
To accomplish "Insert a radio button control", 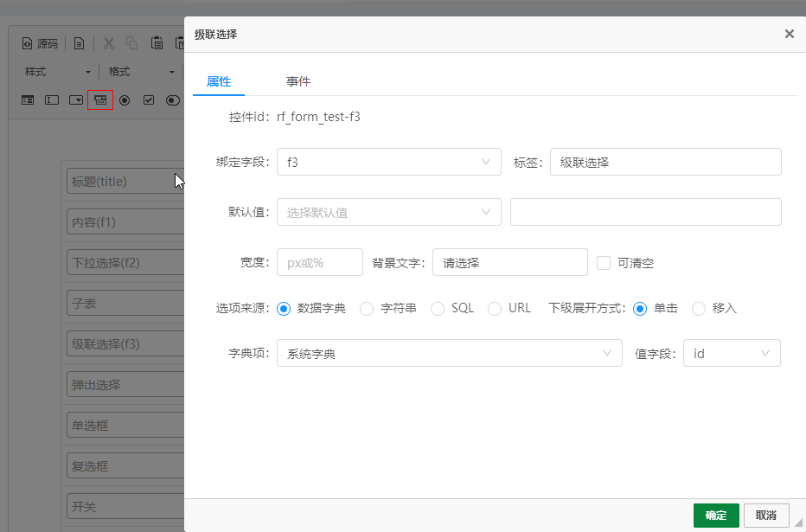I will (125, 100).
